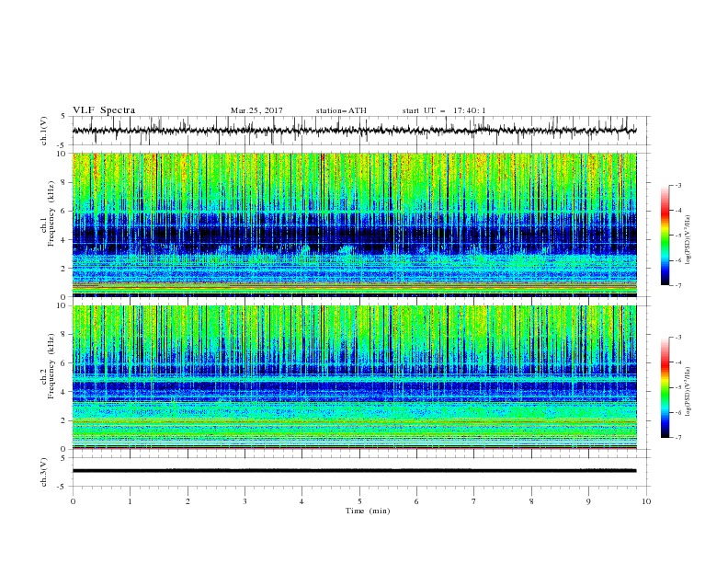Select the "start UT = 17:40:1" text
Image resolution: width=728 pixels, height=563 pixels.
(x=444, y=110)
